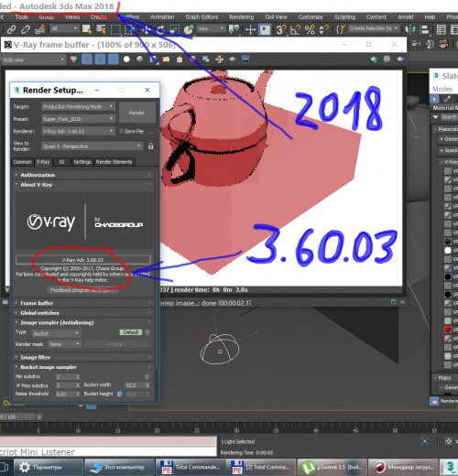Toggle Keyboard Shortcut Override icon
The image size is (458, 476).
(265, 29)
